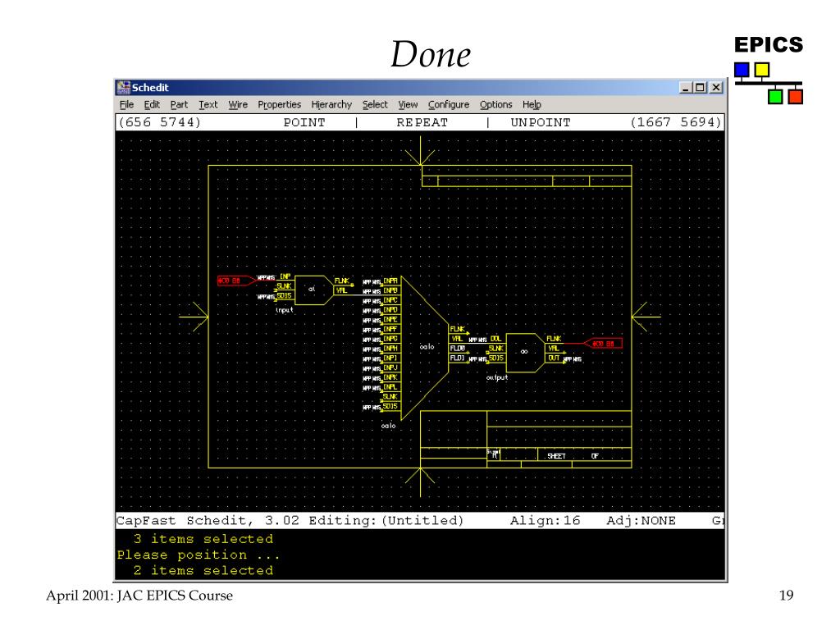
Task: Click the INPD input port on calc
Action: click(x=390, y=309)
